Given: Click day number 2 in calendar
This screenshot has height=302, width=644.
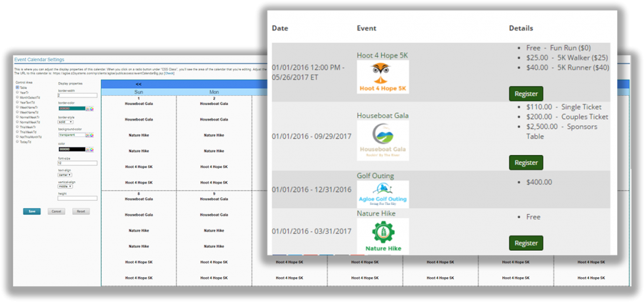Looking at the screenshot, I should click(214, 98).
